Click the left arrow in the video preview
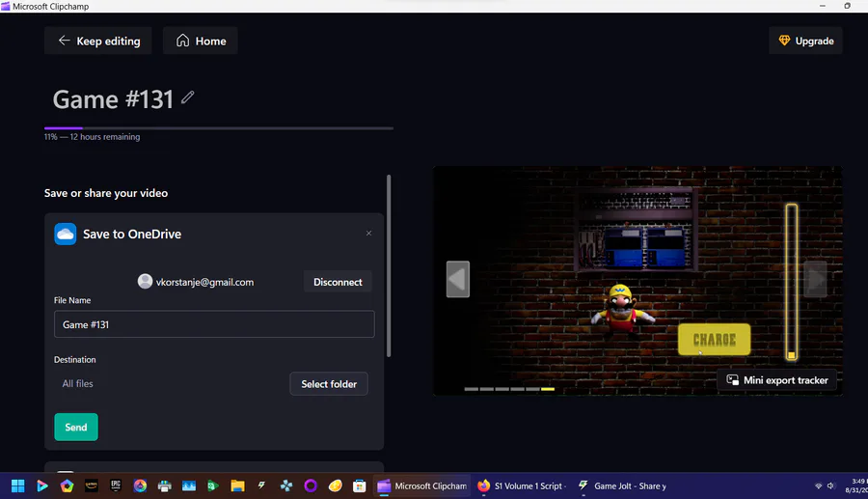 tap(458, 279)
